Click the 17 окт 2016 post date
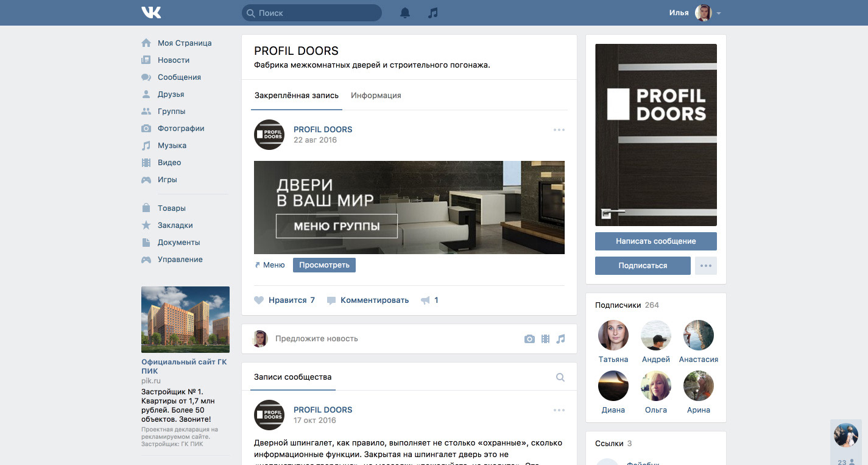868x465 pixels. (x=315, y=421)
